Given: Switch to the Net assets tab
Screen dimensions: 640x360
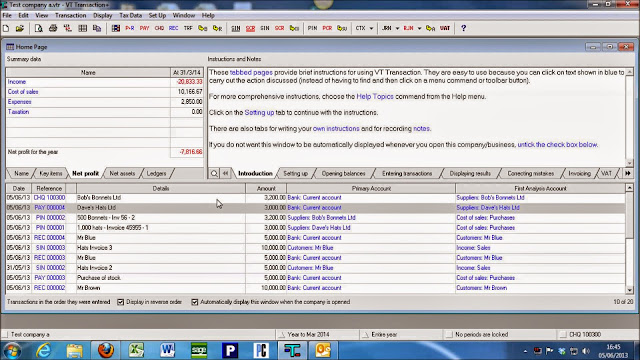Looking at the screenshot, I should [122, 173].
